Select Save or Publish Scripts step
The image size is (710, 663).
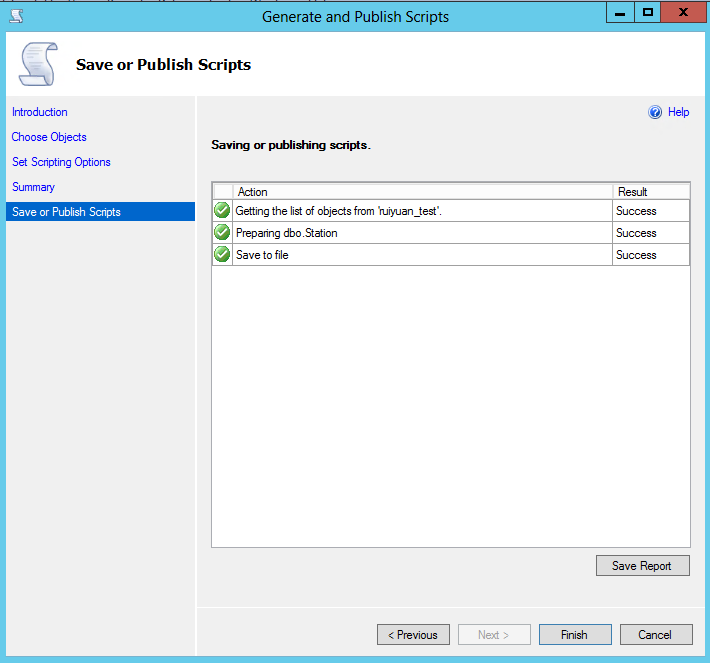click(66, 212)
